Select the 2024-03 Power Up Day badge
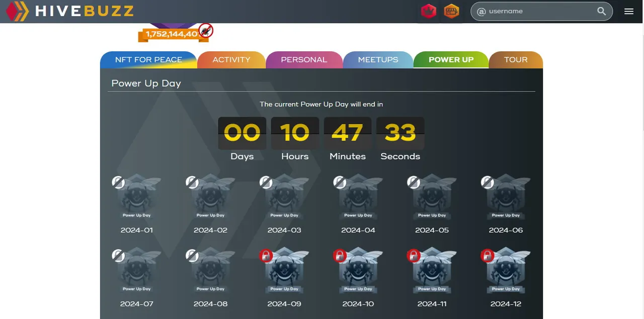Screen dimensions: 644x319 285,196
